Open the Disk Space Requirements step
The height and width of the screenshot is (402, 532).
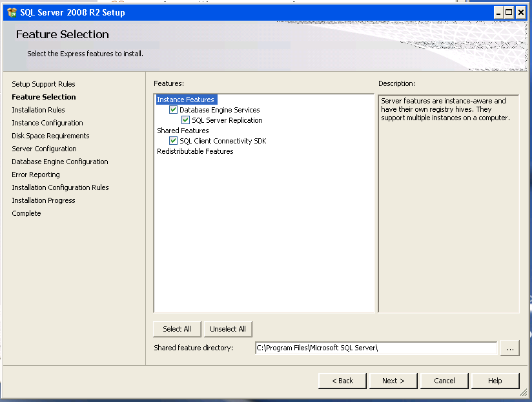point(50,136)
